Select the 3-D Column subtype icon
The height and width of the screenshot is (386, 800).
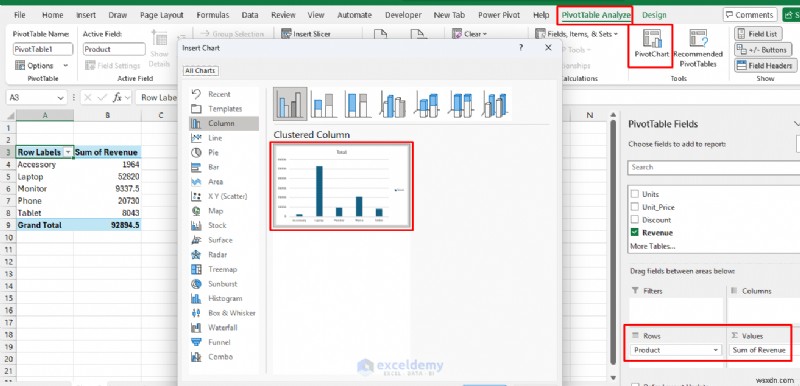[495, 104]
